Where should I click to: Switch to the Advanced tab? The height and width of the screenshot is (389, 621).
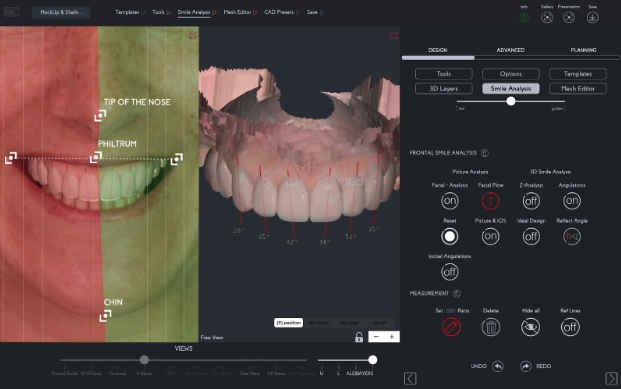click(511, 50)
